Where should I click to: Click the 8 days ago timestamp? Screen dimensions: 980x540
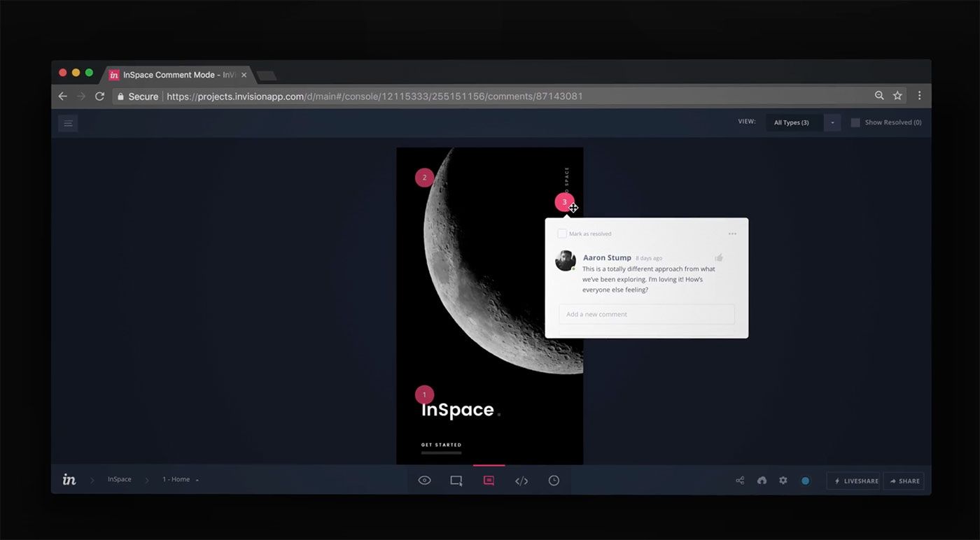coord(649,258)
